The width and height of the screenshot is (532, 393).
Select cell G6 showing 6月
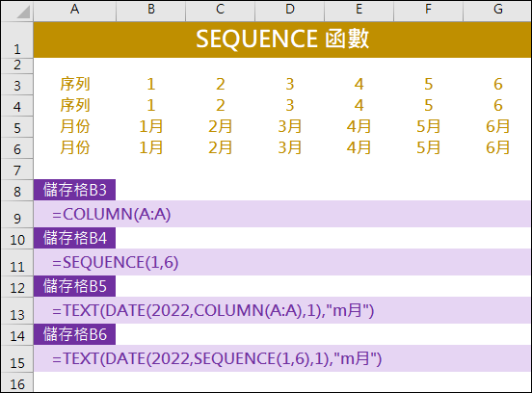[497, 147]
